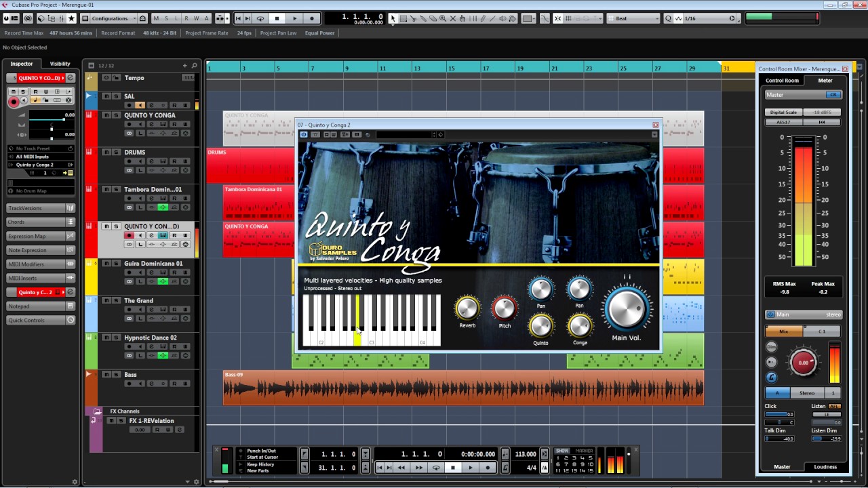The width and height of the screenshot is (868, 488).
Task: Switch to Loudness tab at bottom
Action: pyautogui.click(x=825, y=466)
